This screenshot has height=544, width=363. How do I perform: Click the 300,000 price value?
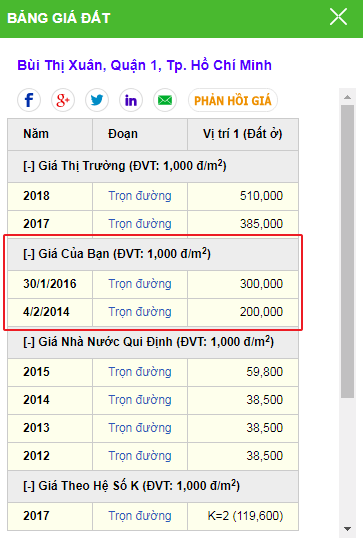[261, 284]
